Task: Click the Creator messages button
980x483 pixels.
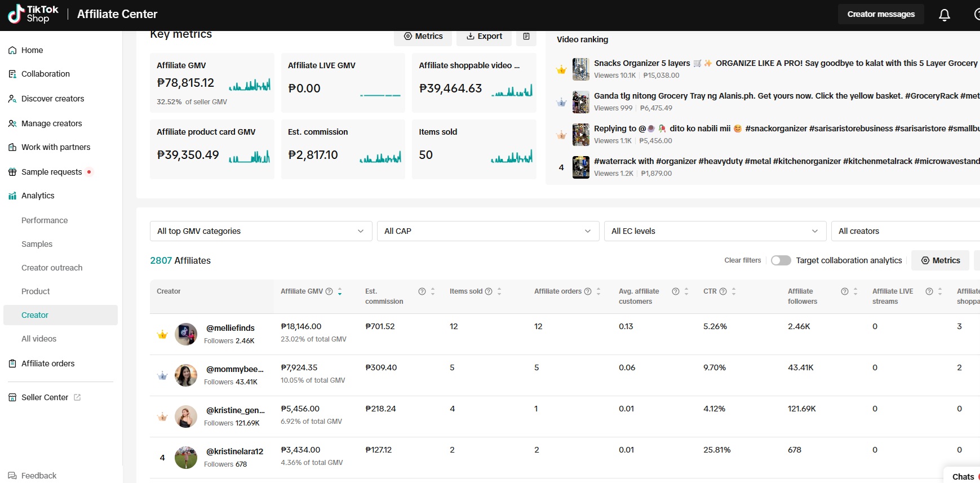Action: point(881,14)
